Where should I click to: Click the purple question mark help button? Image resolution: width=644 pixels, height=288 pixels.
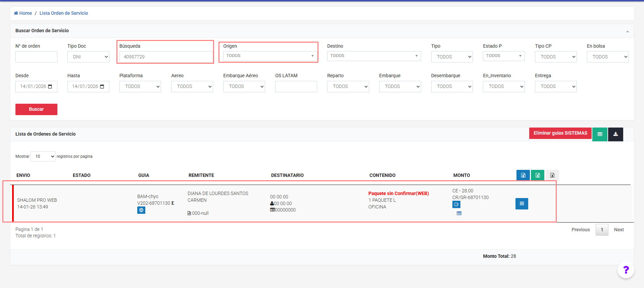tap(626, 270)
